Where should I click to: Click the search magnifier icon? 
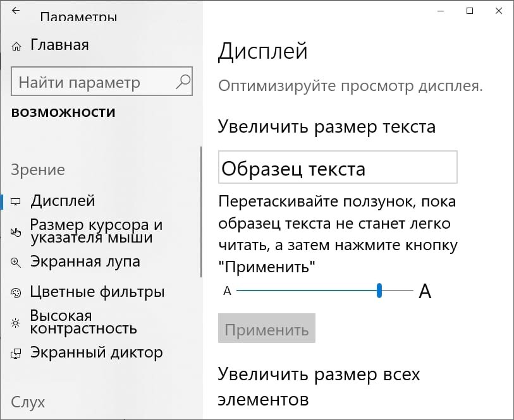click(183, 82)
